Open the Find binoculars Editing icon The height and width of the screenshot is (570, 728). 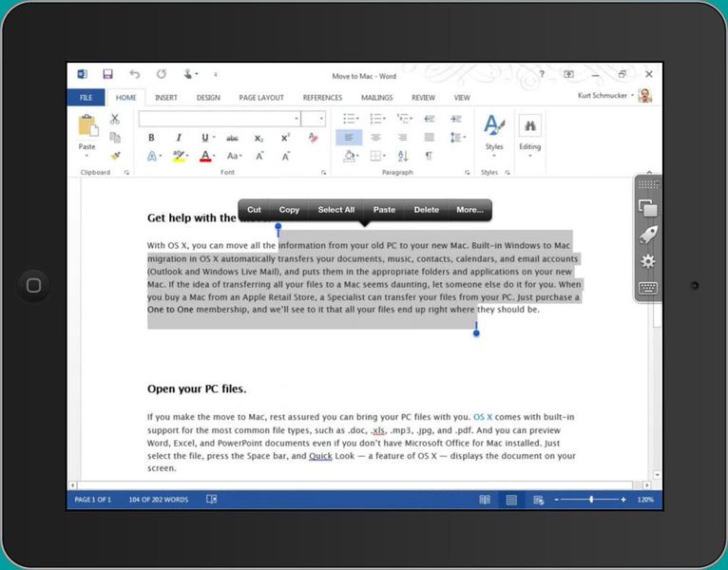pos(529,125)
